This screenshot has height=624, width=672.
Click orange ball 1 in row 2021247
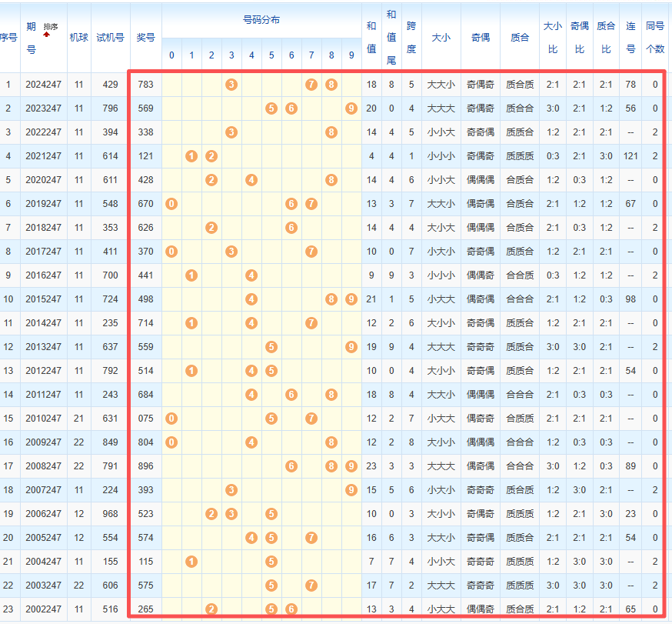(x=191, y=156)
